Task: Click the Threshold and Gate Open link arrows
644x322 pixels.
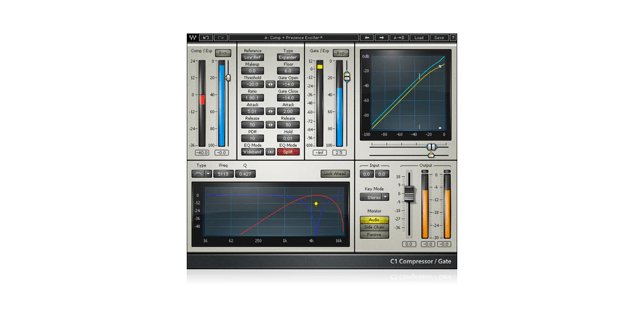Action: [x=270, y=84]
